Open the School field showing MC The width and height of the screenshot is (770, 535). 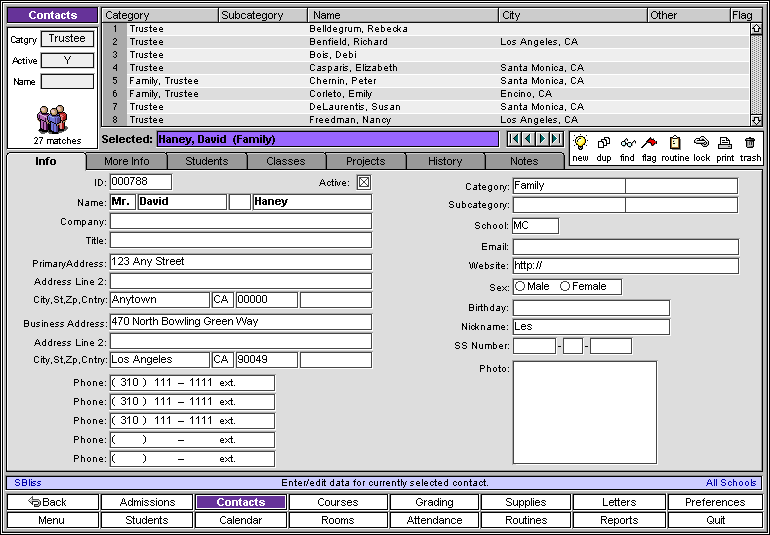click(535, 226)
